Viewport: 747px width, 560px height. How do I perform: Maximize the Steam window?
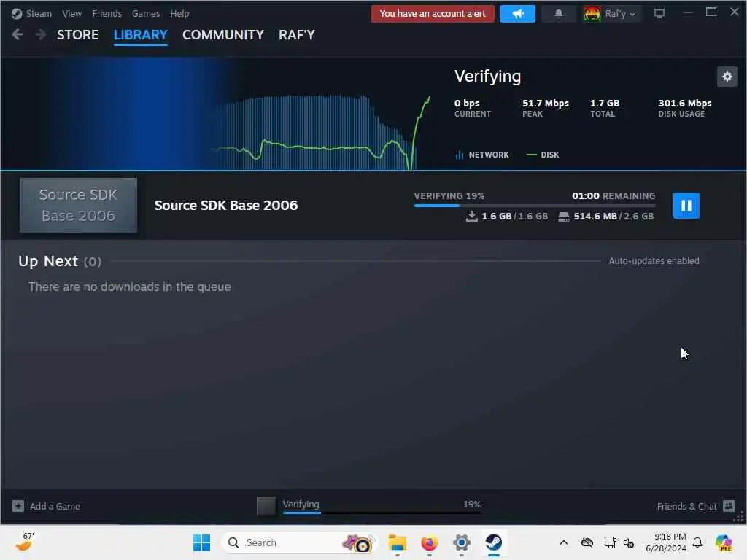point(711,12)
